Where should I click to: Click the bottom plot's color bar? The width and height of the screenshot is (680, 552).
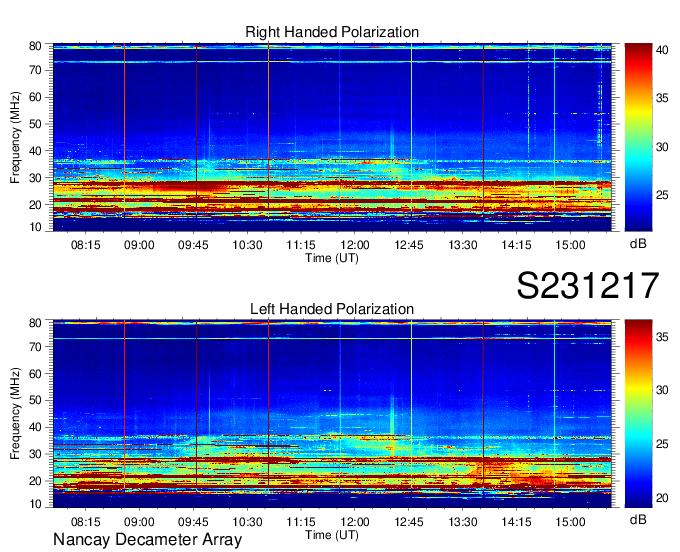tap(638, 414)
